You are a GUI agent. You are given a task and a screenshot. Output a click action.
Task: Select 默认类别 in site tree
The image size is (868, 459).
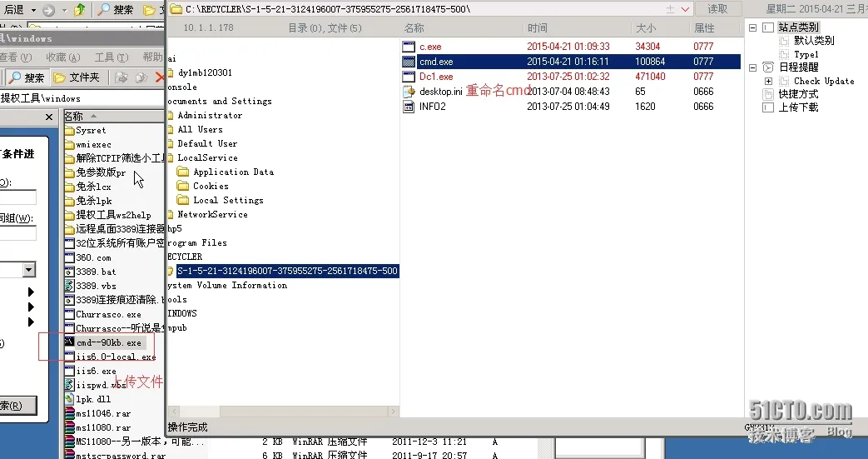814,41
